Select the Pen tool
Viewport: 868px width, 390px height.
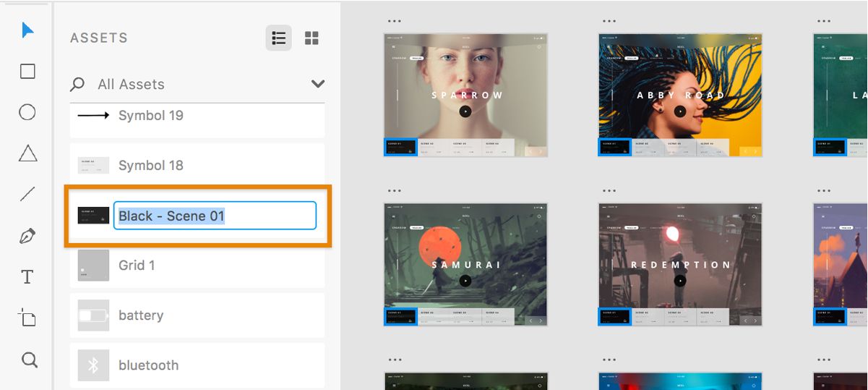tap(27, 236)
